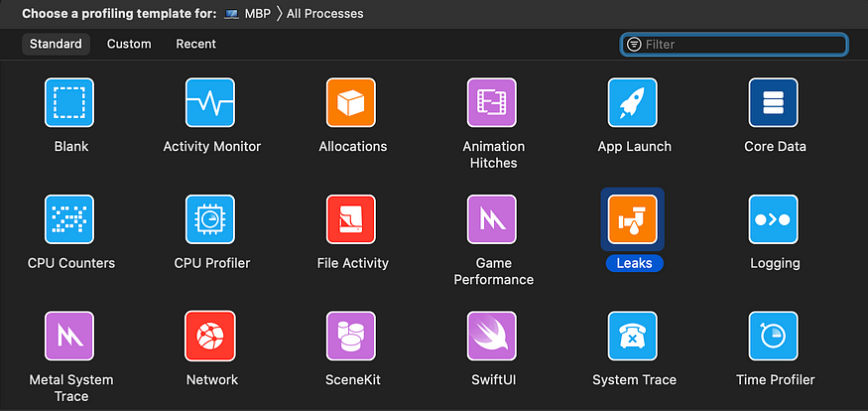
Task: Click the "Allocations" label
Action: (x=352, y=147)
